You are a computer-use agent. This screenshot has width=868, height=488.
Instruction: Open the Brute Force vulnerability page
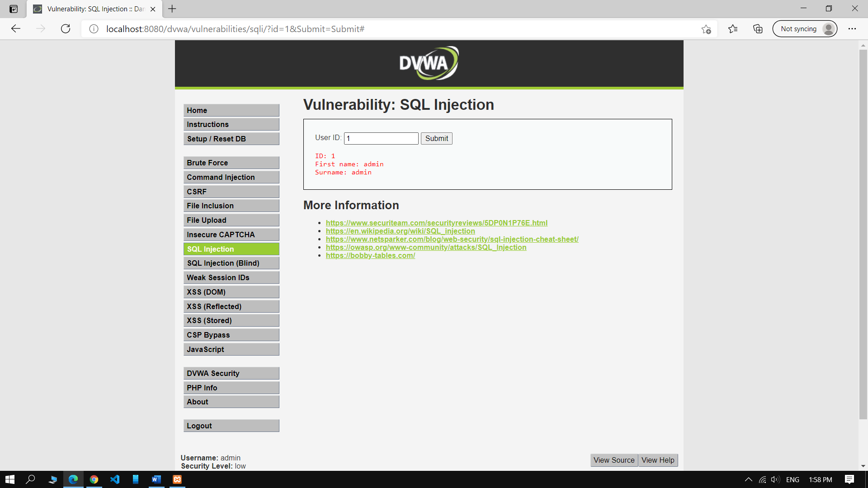pos(231,163)
